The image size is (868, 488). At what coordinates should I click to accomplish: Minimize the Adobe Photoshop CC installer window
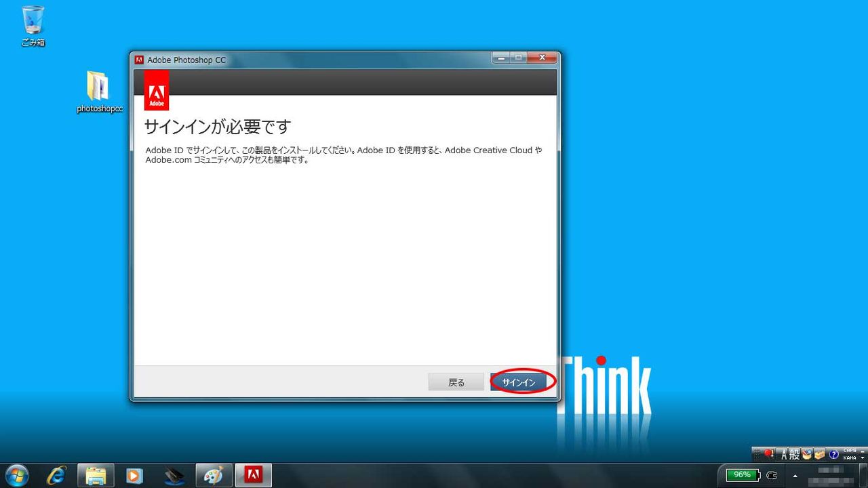(x=502, y=58)
